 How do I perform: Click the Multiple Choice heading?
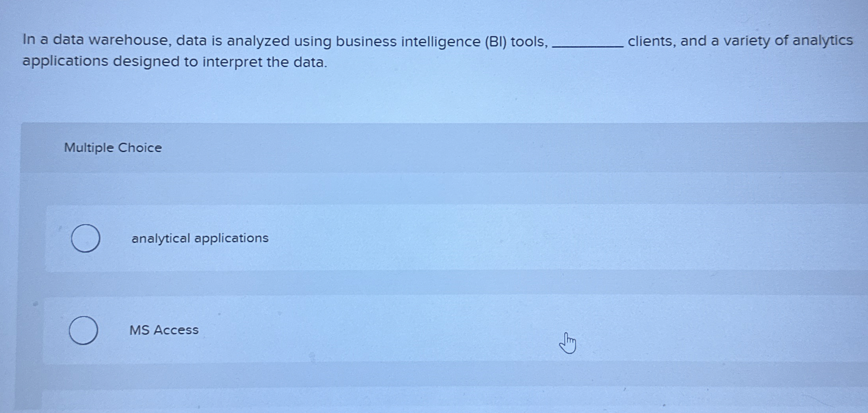coord(113,147)
